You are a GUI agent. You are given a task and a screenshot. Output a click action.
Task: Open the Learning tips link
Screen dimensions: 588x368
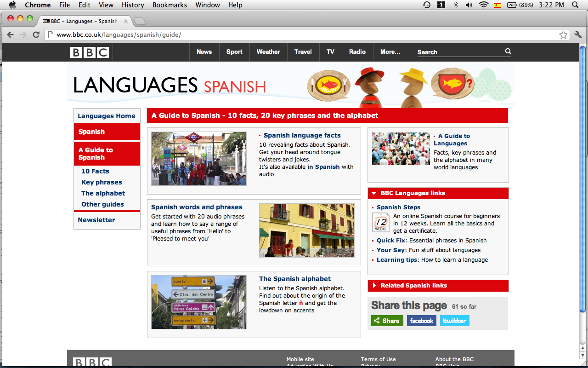pos(397,260)
